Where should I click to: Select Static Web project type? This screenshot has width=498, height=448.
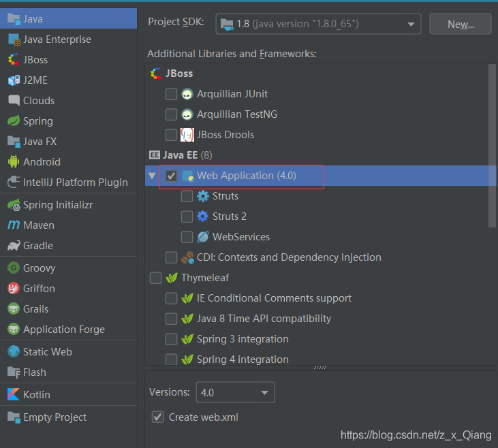click(68, 351)
